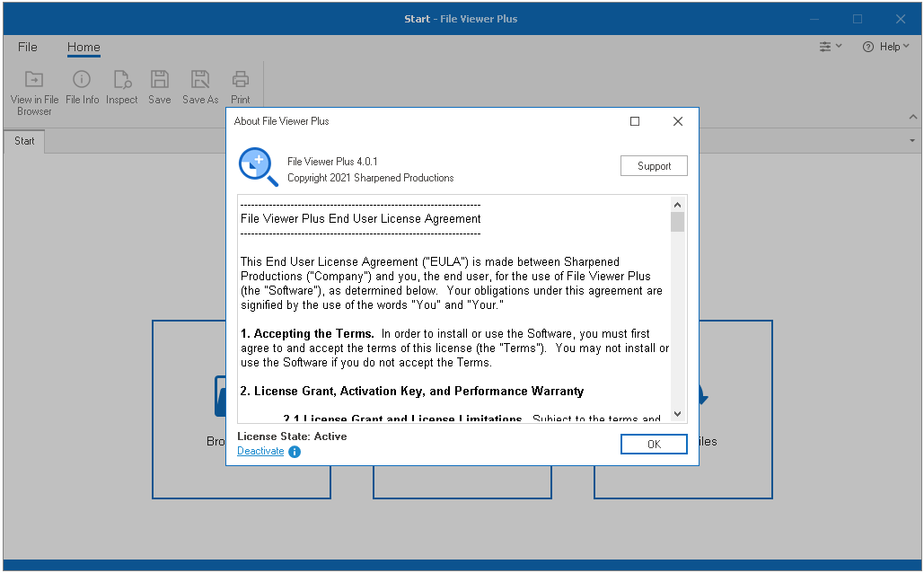Image resolution: width=924 pixels, height=573 pixels.
Task: Select the Start tab
Action: click(24, 141)
